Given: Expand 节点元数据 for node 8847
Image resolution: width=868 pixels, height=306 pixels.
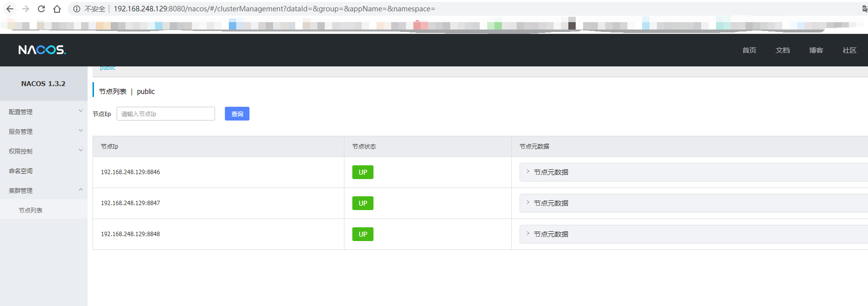Looking at the screenshot, I should pos(694,203).
